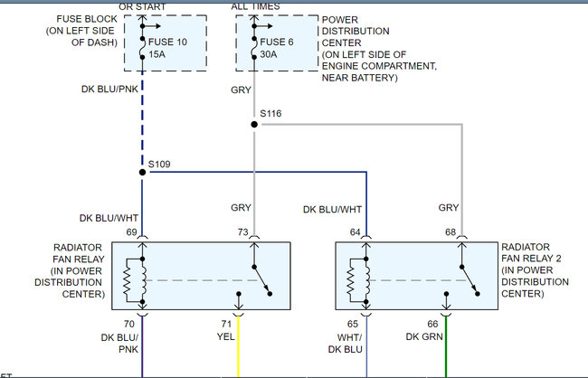Click pin number 64
Viewport: 588px width, 378px height.
pyautogui.click(x=355, y=232)
